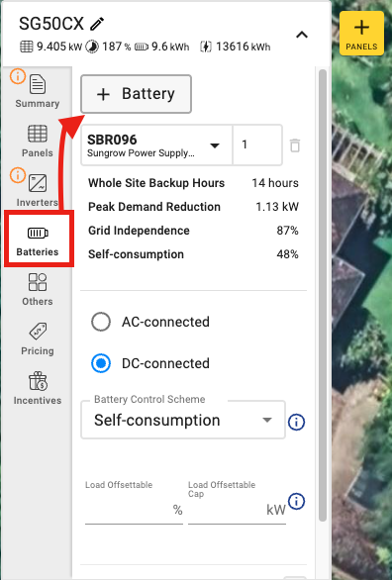Click the Load Offsettable Cap kW field

pyautogui.click(x=237, y=510)
